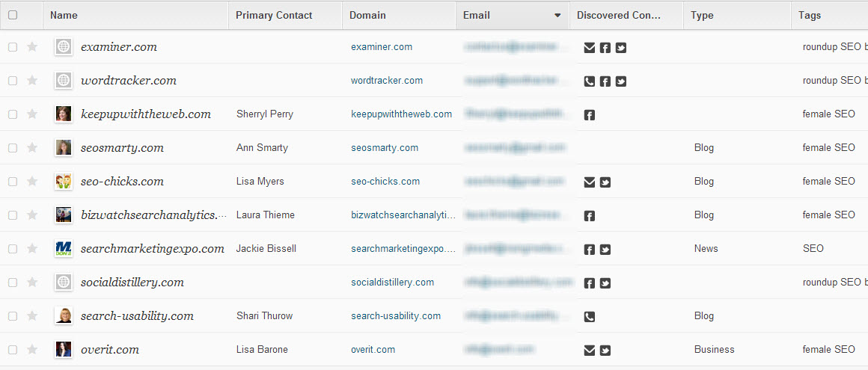Open the Twitter icon for socialdistillery.com
The width and height of the screenshot is (868, 370).
tap(605, 284)
